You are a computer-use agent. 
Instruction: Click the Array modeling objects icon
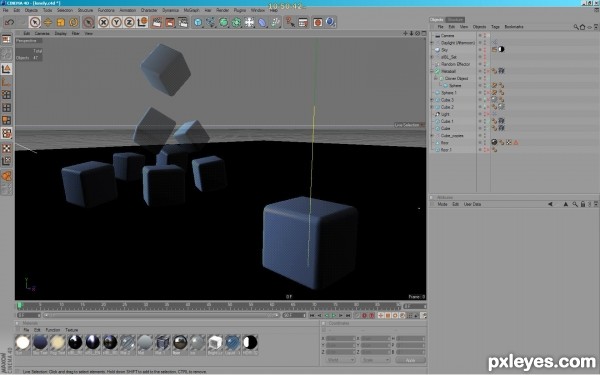tap(236, 22)
